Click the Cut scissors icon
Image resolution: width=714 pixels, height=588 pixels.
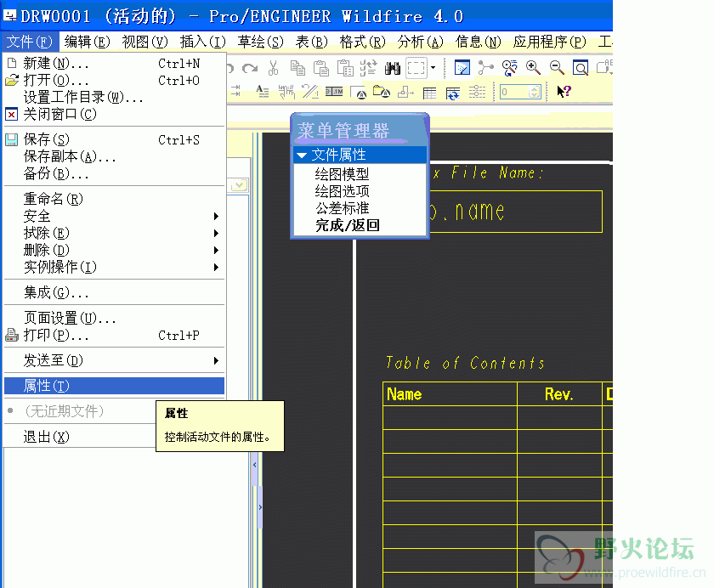click(x=273, y=68)
